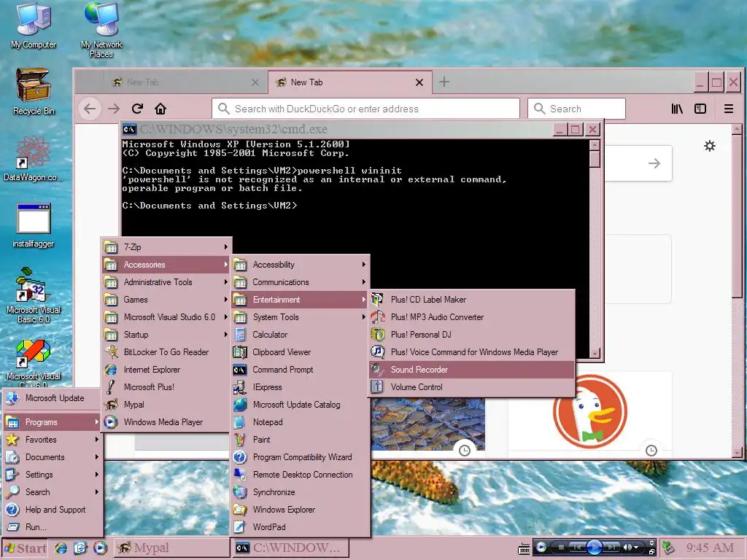Open the Settings submenu in Start
Screen dimensions: 747x560
[53, 475]
